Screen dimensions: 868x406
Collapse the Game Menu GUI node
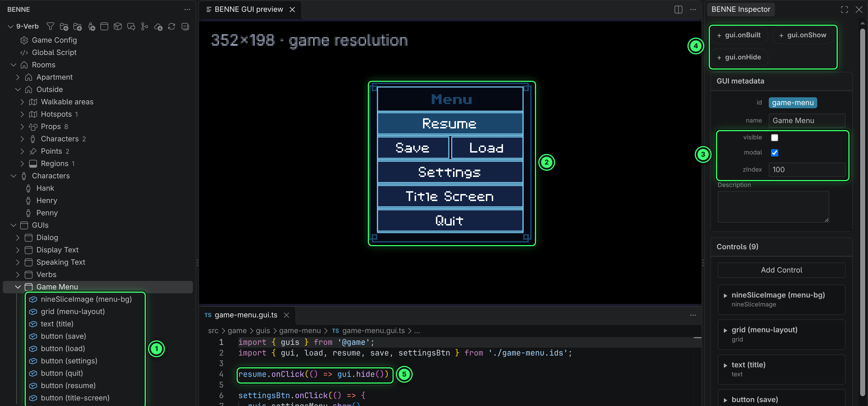point(18,287)
